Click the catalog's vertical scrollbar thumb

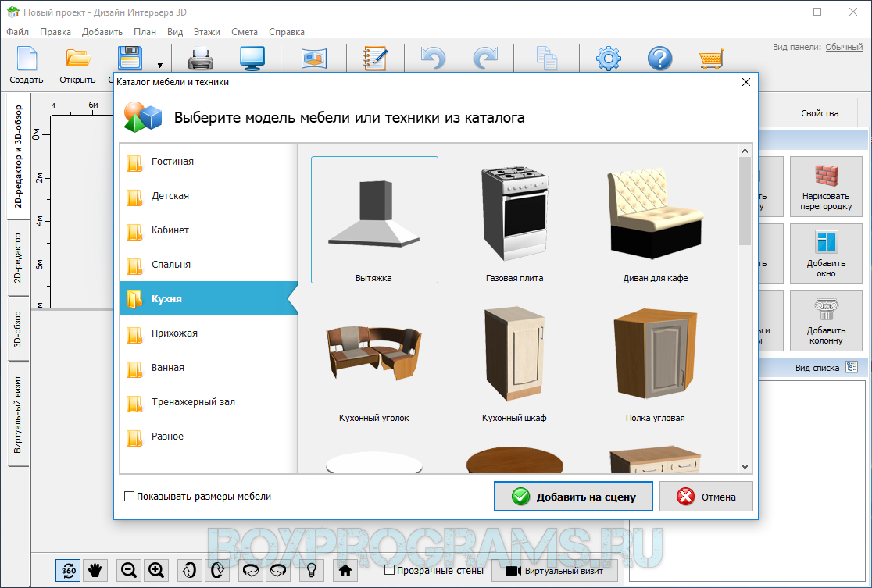pos(745,199)
